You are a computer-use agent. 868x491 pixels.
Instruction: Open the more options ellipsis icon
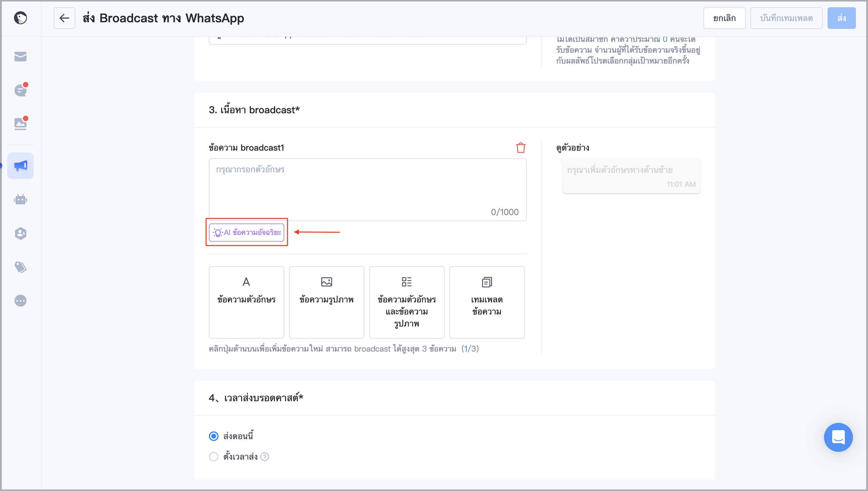[x=20, y=300]
